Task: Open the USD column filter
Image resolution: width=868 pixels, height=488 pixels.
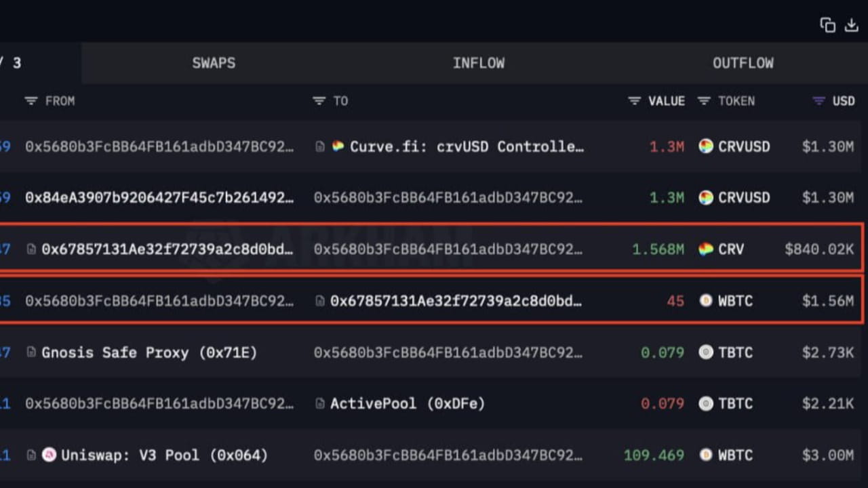Action: [819, 101]
